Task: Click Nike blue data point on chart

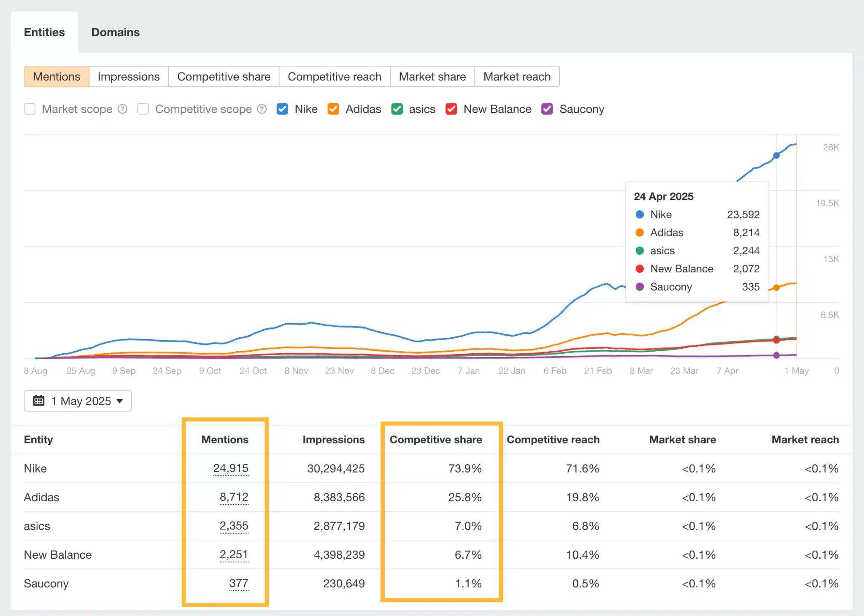Action: 776,156
